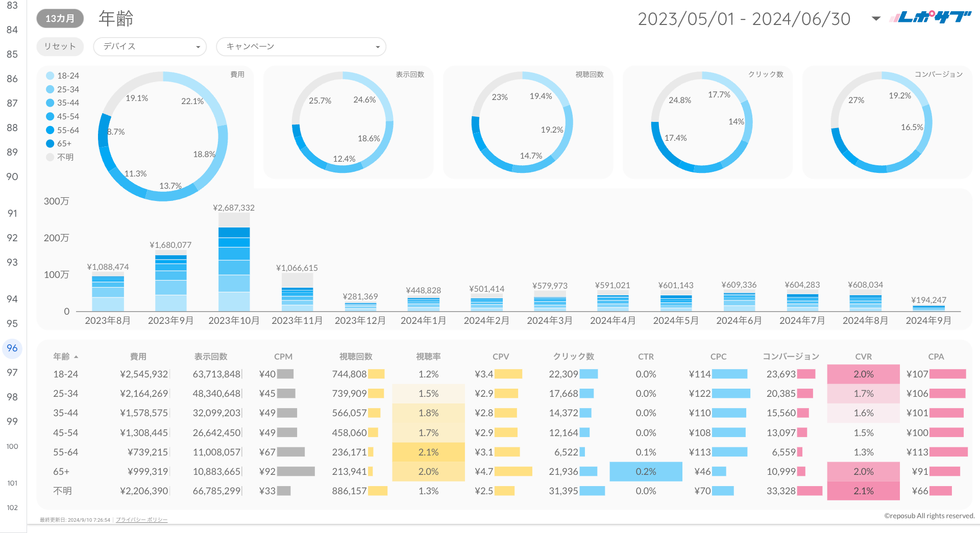Sort table by 費用 column header

point(138,357)
